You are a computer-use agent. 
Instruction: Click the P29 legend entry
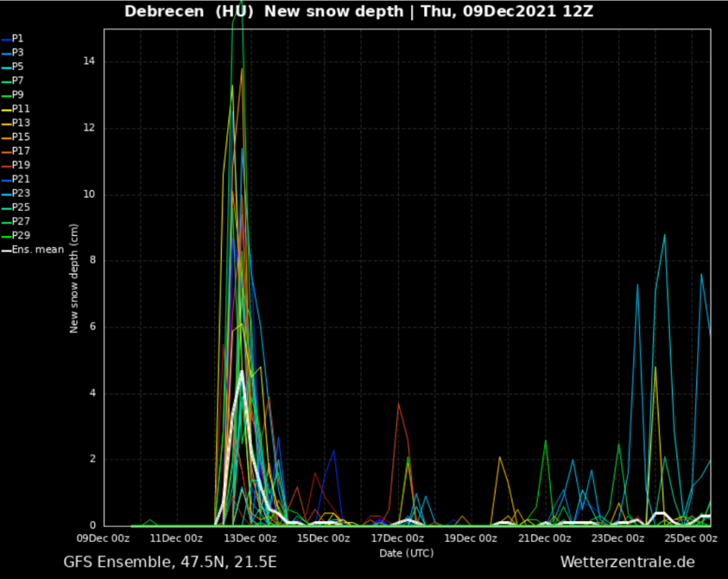coord(20,235)
